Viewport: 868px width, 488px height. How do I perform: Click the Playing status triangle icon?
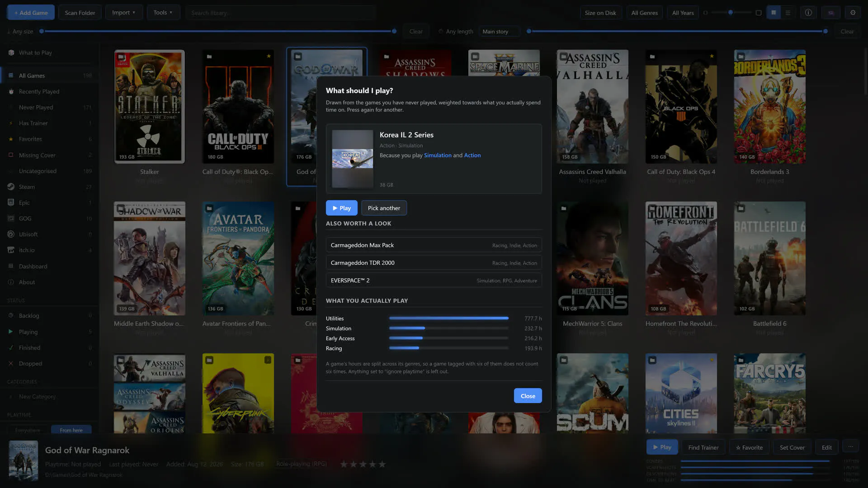pyautogui.click(x=11, y=332)
